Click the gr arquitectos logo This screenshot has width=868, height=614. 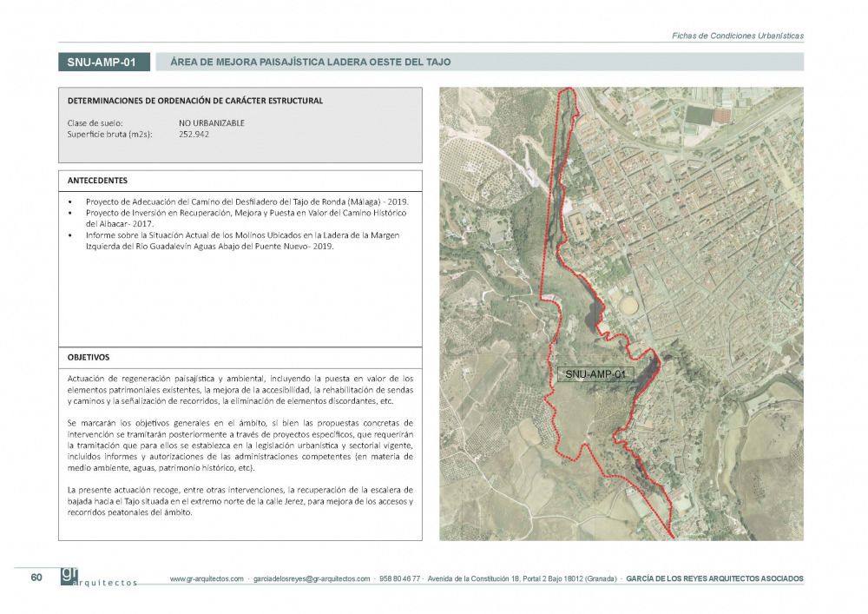(x=99, y=577)
